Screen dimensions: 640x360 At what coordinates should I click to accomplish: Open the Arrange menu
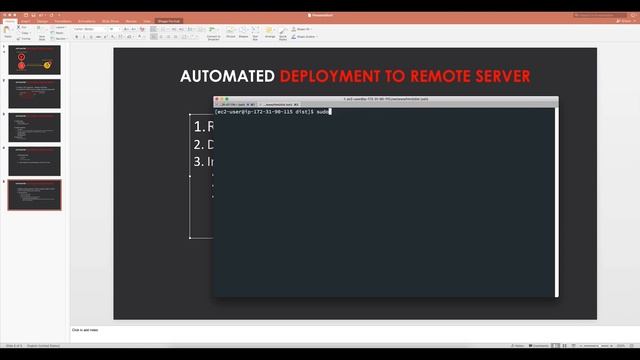[269, 33]
